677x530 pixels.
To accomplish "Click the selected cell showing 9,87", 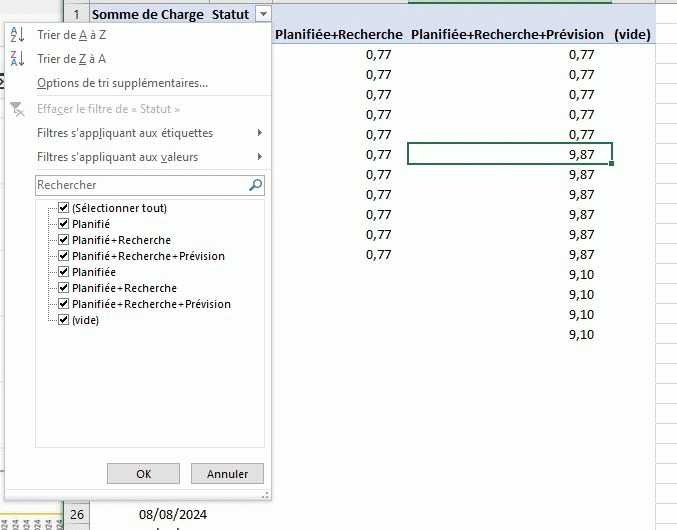I will [510, 154].
